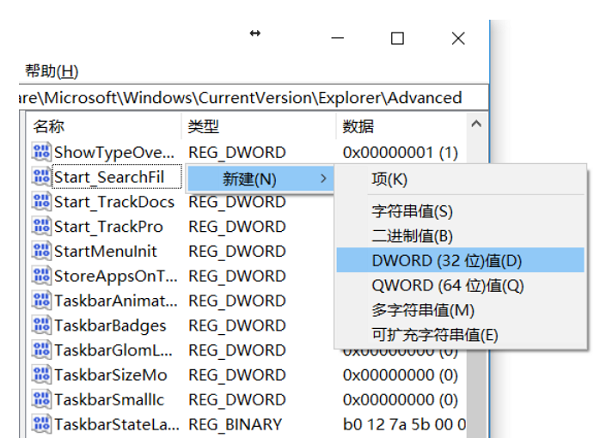
Task: Click REG_DWORD type of StoreAppsOnT...
Action: [x=237, y=276]
